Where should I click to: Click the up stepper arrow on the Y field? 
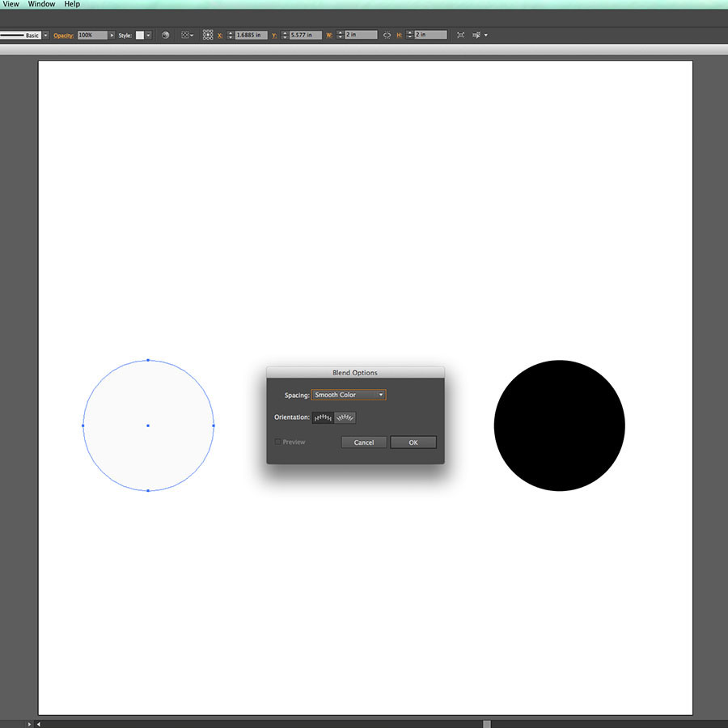(286, 32)
